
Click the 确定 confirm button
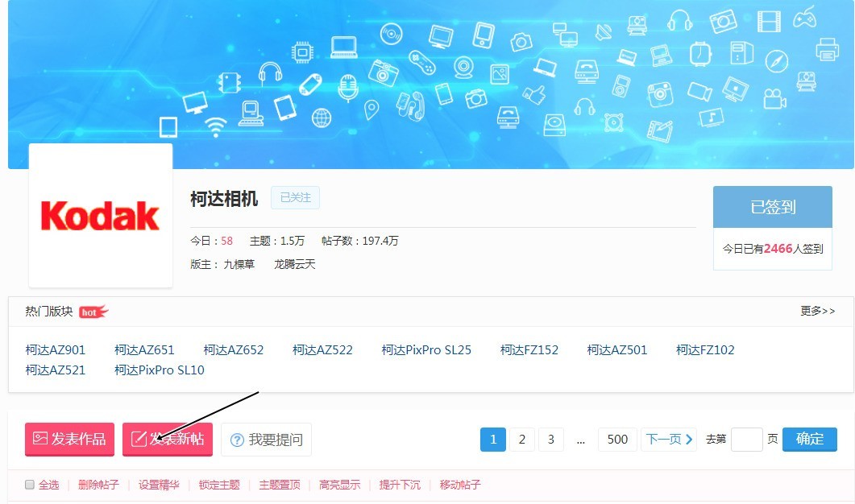pos(810,439)
